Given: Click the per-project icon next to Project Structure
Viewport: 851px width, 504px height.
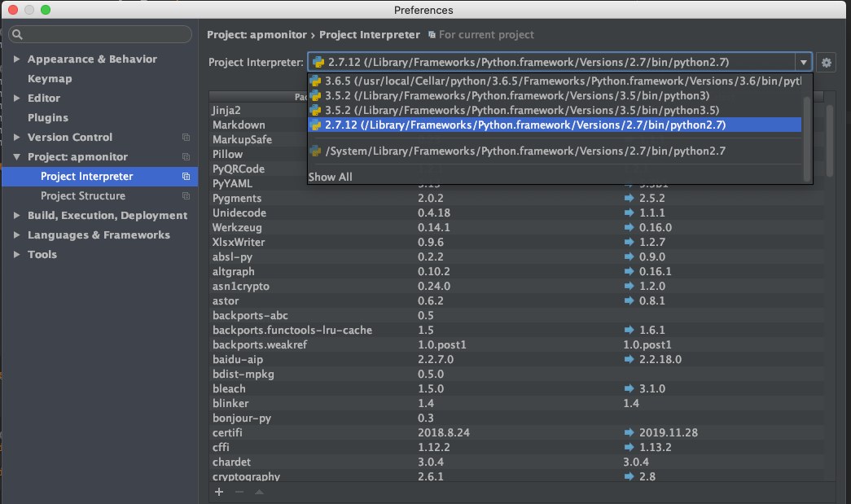Looking at the screenshot, I should [x=186, y=196].
